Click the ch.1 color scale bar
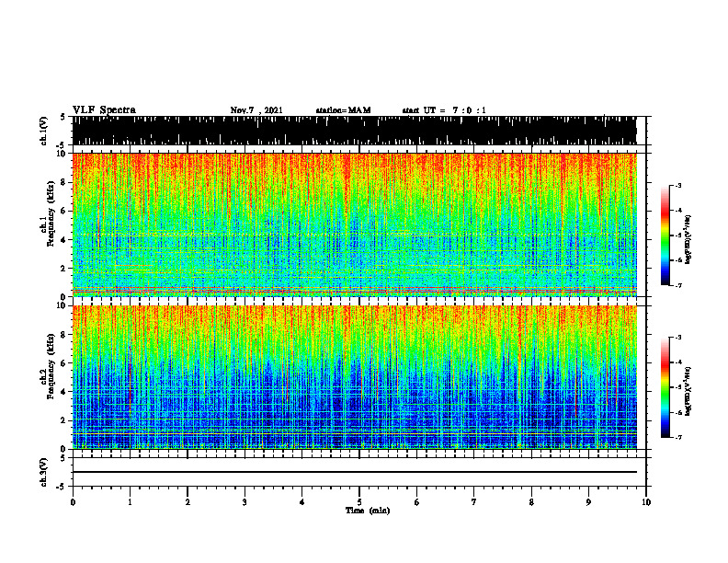728x563 pixels. [665, 236]
